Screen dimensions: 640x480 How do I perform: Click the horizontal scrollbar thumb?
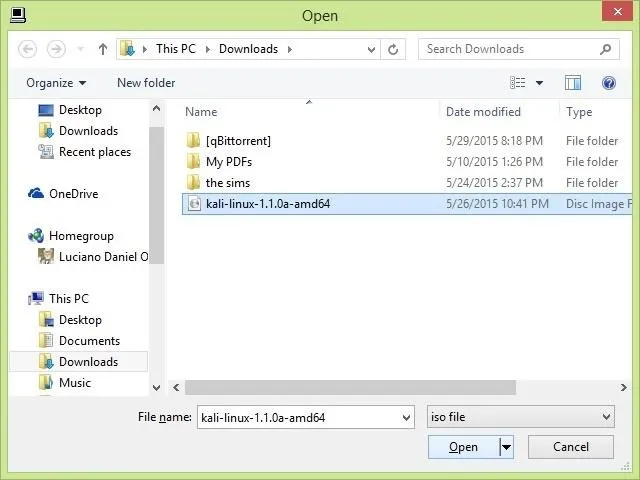pyautogui.click(x=350, y=387)
